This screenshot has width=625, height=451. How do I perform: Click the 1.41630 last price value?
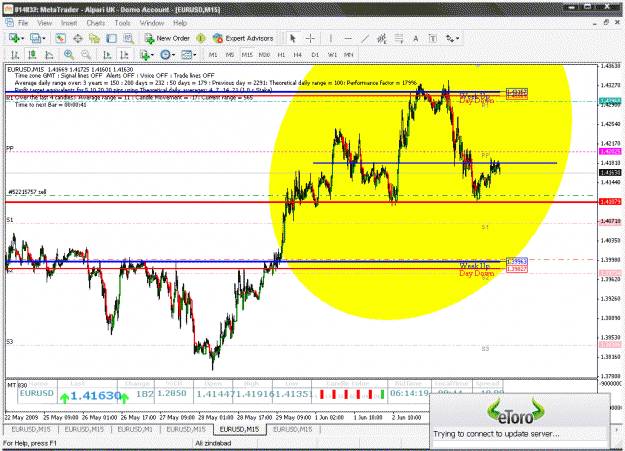pyautogui.click(x=96, y=396)
